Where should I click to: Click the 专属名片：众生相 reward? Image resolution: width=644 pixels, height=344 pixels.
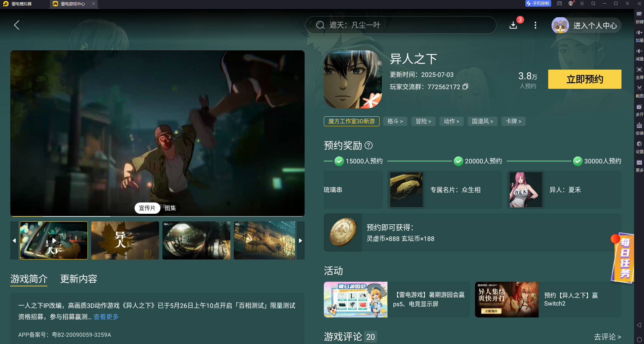coord(444,190)
